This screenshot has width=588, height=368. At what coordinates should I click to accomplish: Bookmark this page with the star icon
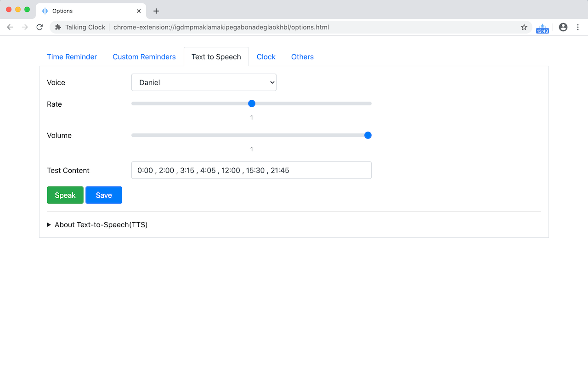coord(524,27)
